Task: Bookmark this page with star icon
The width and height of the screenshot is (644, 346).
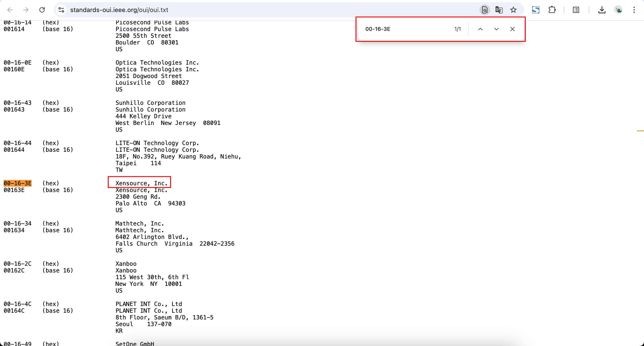Action: [513, 10]
